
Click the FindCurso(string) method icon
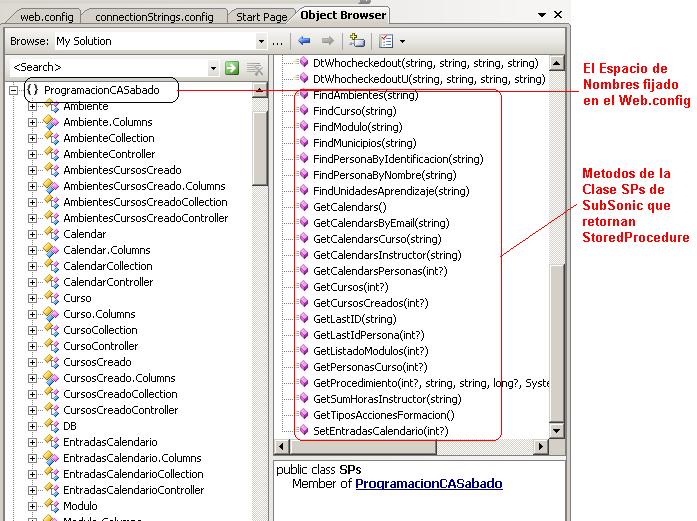[303, 110]
